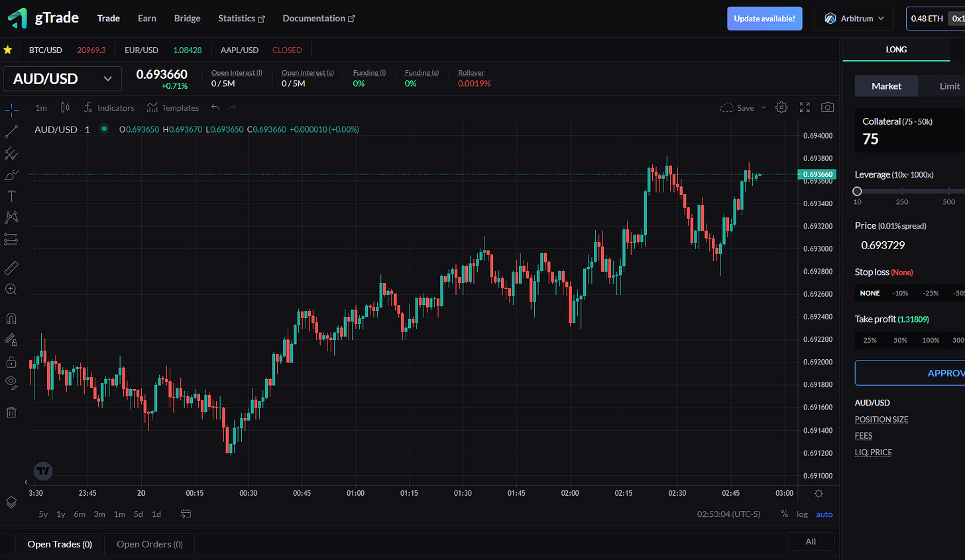Activate the zoom in tool

[x=11, y=289]
